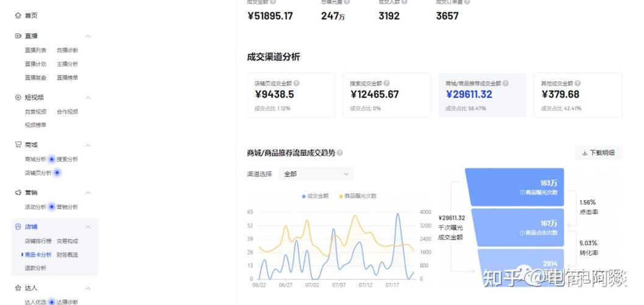Click the download arrow icon in 下载明细
The height and width of the screenshot is (305, 644).
585,153
